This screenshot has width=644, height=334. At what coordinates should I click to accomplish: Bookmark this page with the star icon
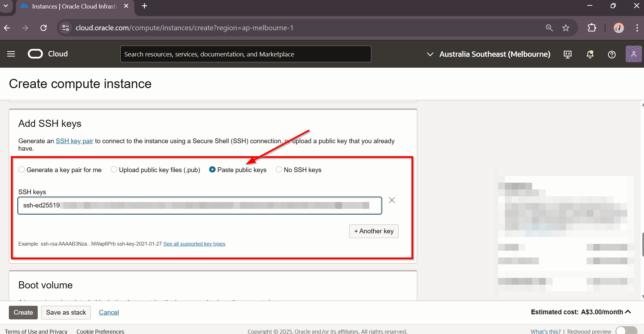566,28
